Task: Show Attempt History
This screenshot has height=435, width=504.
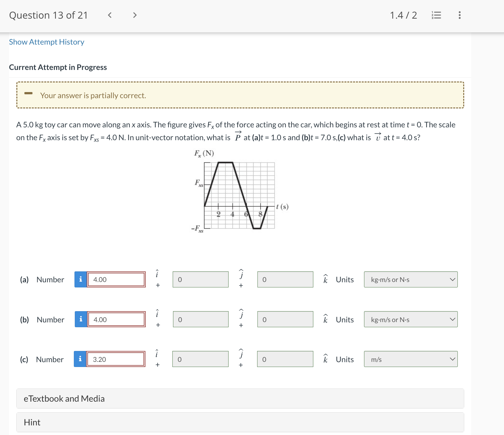Action: (46, 42)
